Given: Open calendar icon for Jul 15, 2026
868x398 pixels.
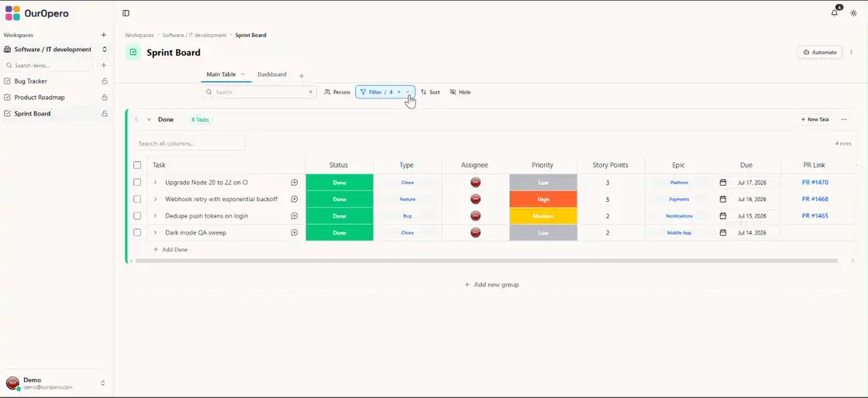Looking at the screenshot, I should tap(723, 215).
